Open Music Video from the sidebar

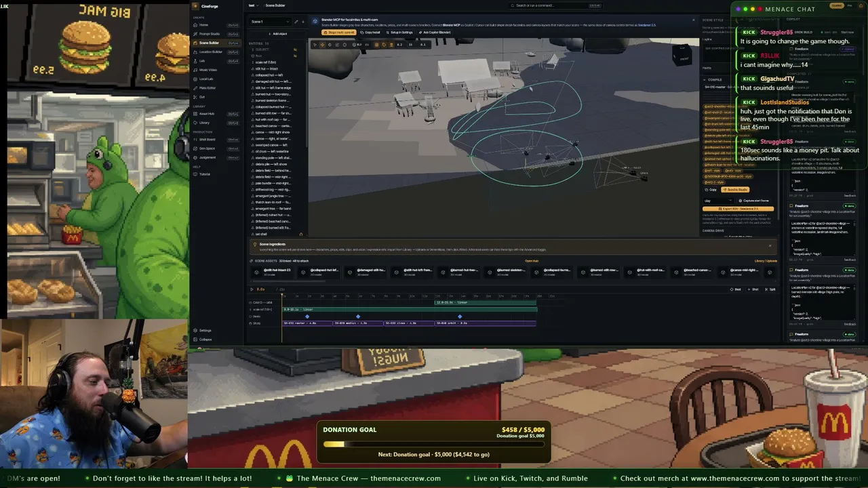click(216, 70)
